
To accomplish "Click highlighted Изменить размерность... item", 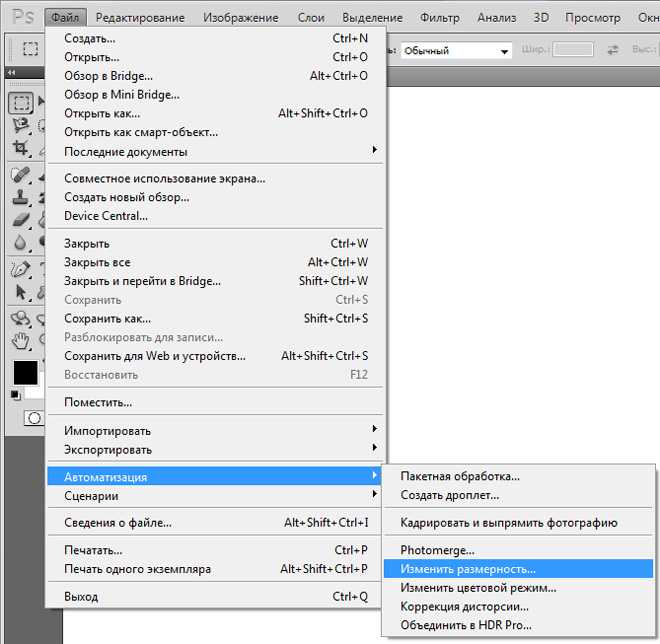I will point(519,569).
